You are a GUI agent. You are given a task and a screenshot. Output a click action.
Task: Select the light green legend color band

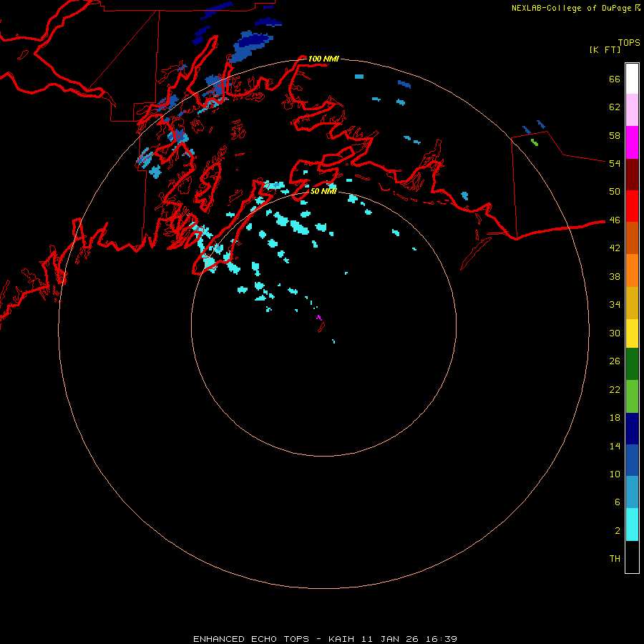point(632,396)
